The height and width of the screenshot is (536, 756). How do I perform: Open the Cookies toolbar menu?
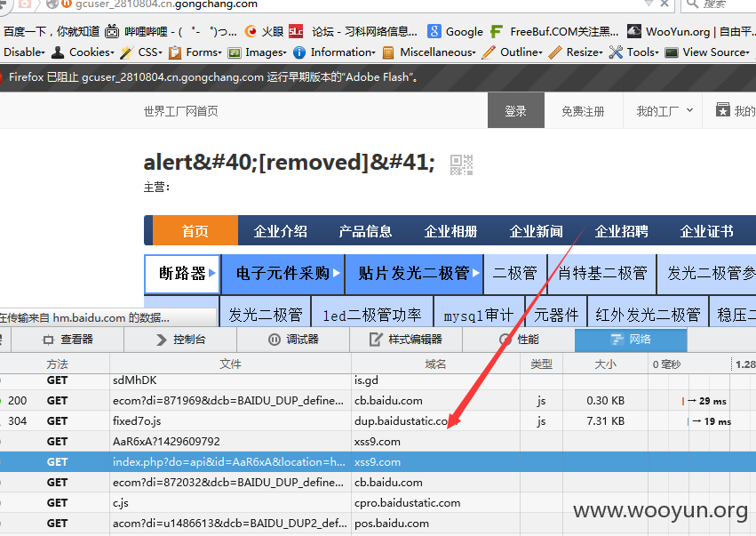tap(83, 52)
